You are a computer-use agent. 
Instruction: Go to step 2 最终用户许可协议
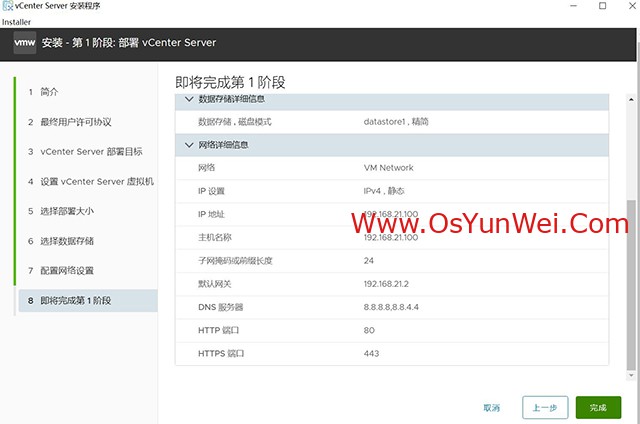(x=70, y=122)
